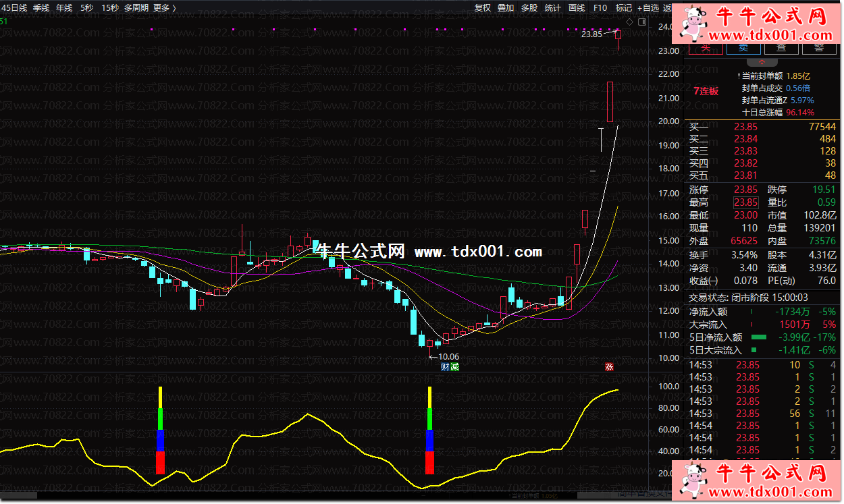This screenshot has height=504, width=844.
Task: Click the 封单占成交 0.56倍 row
Action: pos(776,88)
